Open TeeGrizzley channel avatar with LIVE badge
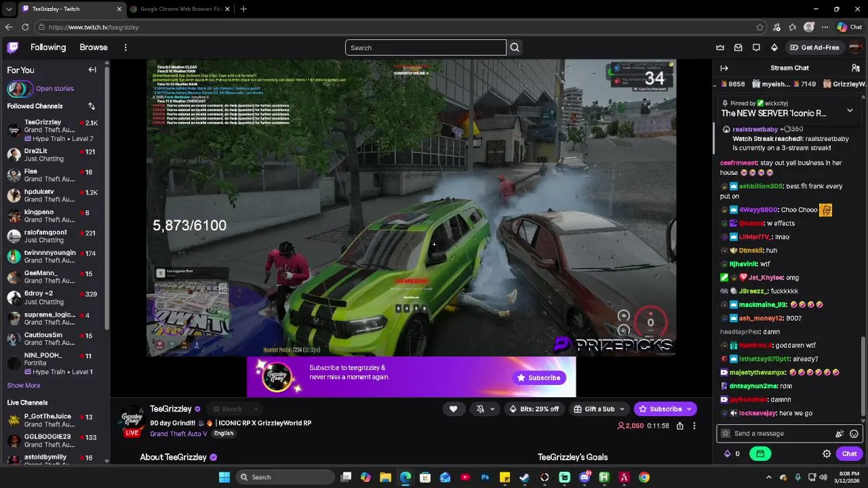This screenshot has height=488, width=868. point(132,422)
